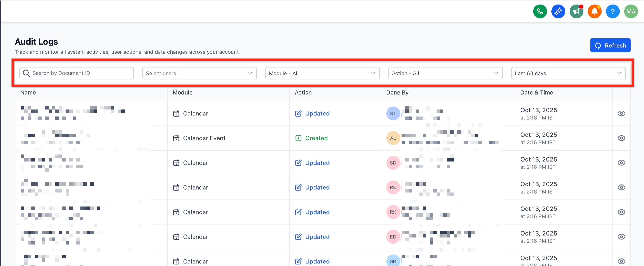Viewport: 644px width, 266px height.
Task: Expand the Select users dropdown
Action: (x=199, y=73)
